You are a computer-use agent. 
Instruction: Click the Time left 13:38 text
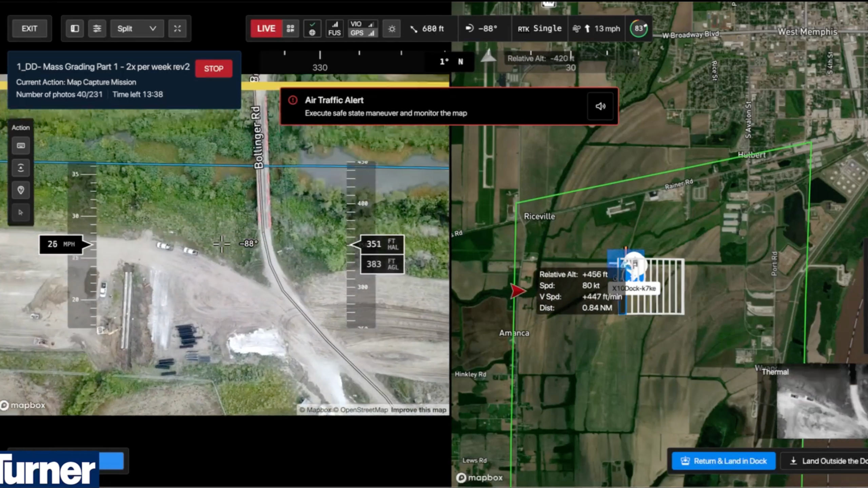[x=138, y=95]
